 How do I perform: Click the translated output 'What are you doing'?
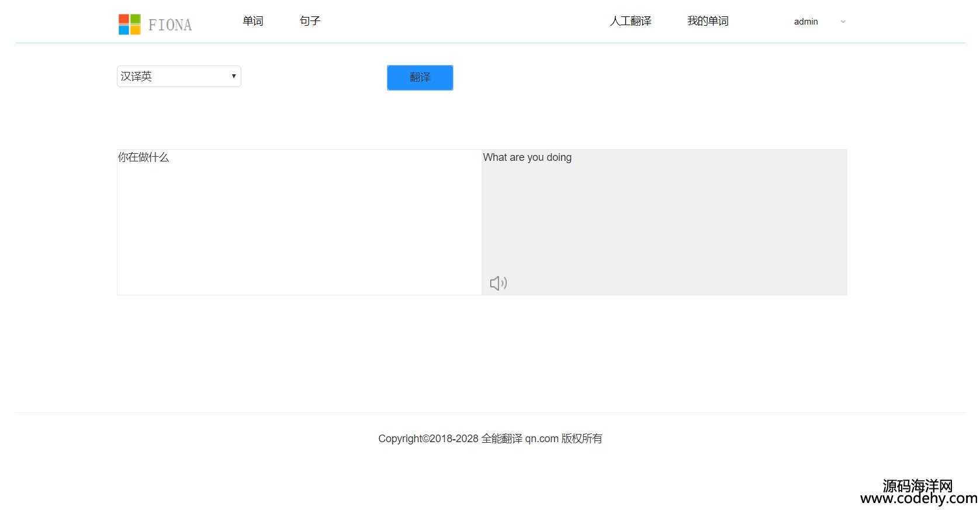tap(527, 157)
